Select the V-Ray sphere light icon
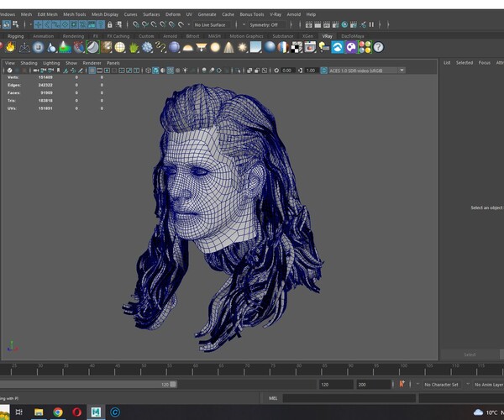Image resolution: width=504 pixels, height=420 pixels. pos(215,47)
